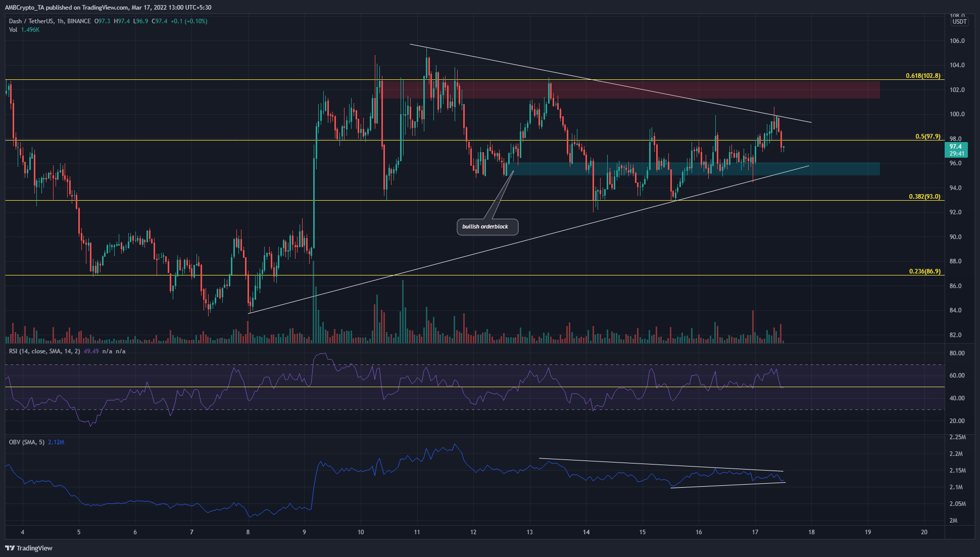Click the RSI value 49.49 readout

click(91, 351)
